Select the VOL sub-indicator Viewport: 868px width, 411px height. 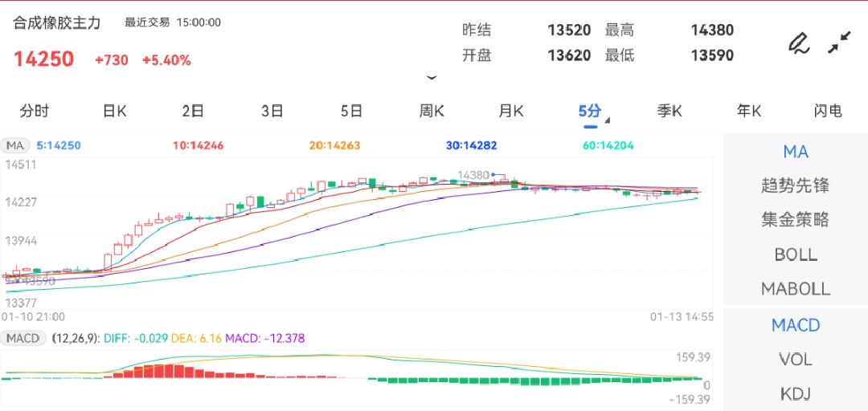coord(796,360)
